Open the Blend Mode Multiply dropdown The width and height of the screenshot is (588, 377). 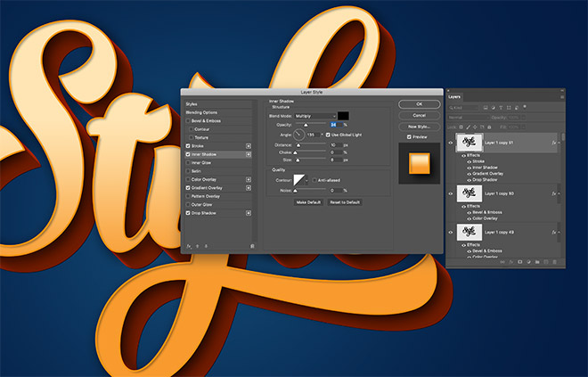(x=315, y=115)
